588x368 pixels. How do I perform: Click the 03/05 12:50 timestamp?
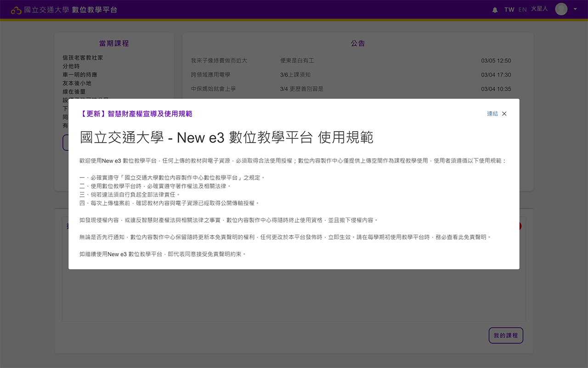pos(496,61)
